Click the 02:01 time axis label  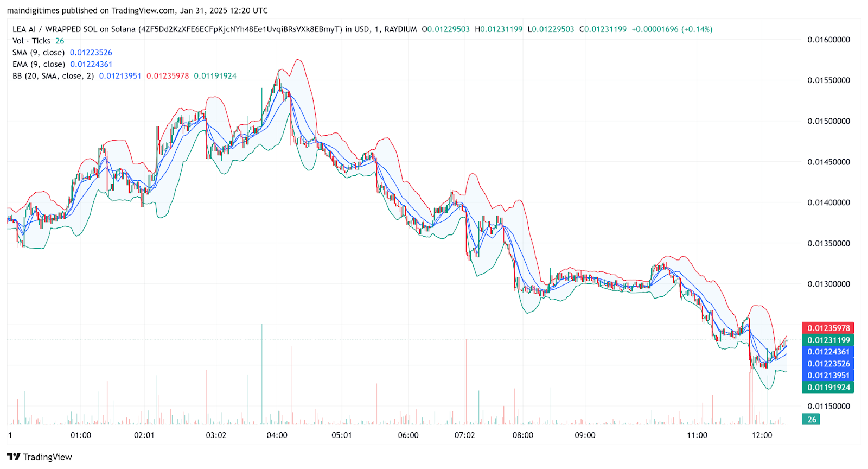coord(144,435)
